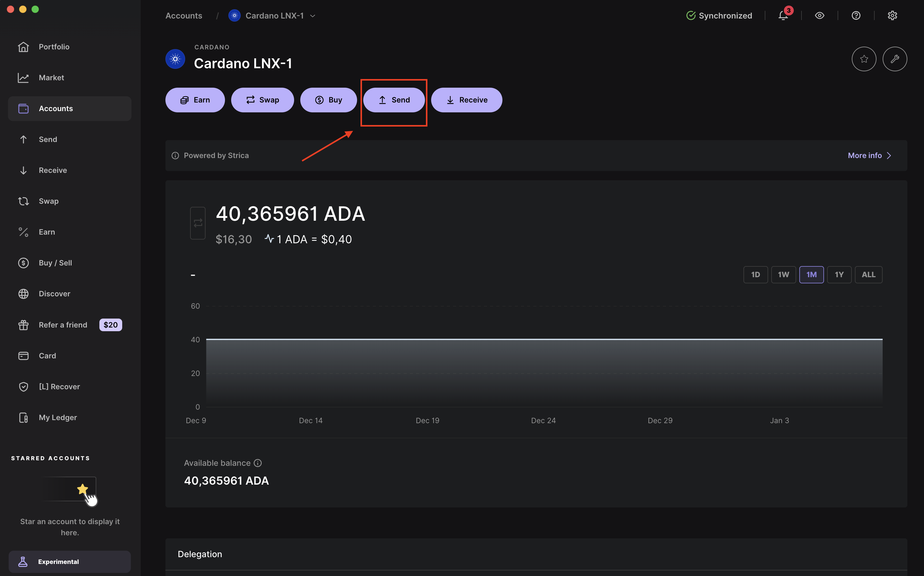Show the Available balance info tooltip

click(x=258, y=463)
